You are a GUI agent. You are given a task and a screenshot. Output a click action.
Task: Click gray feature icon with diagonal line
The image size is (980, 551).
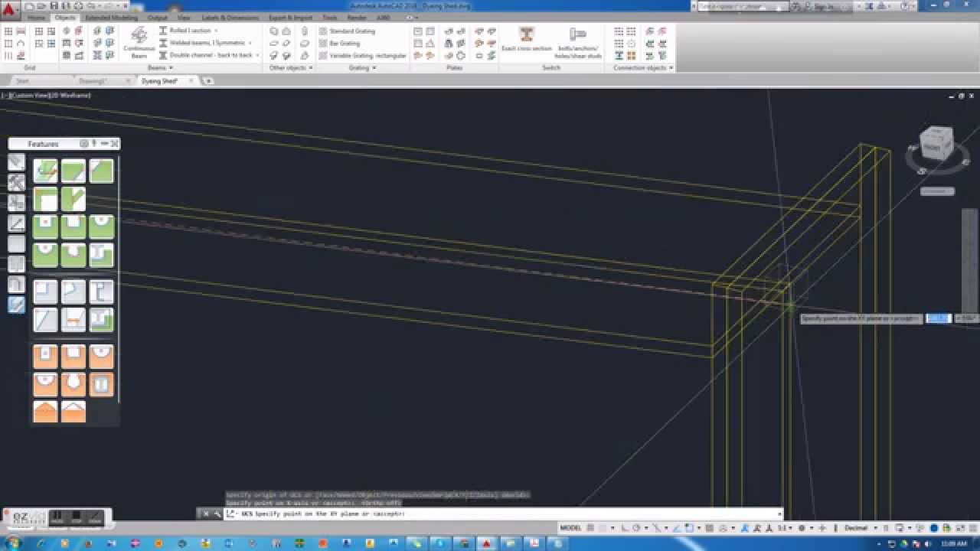45,319
